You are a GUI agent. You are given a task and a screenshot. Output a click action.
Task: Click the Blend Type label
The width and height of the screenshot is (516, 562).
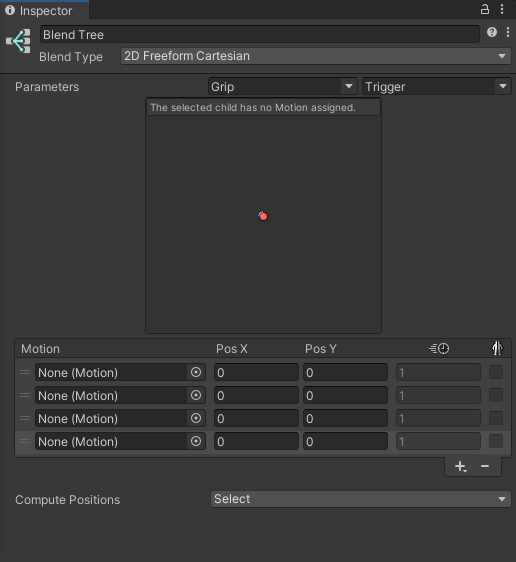pyautogui.click(x=71, y=57)
